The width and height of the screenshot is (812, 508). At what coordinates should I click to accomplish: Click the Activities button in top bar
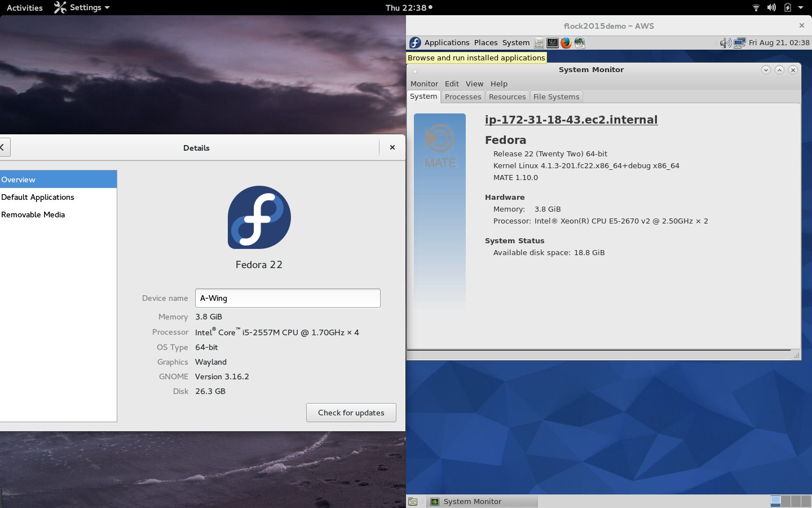25,8
